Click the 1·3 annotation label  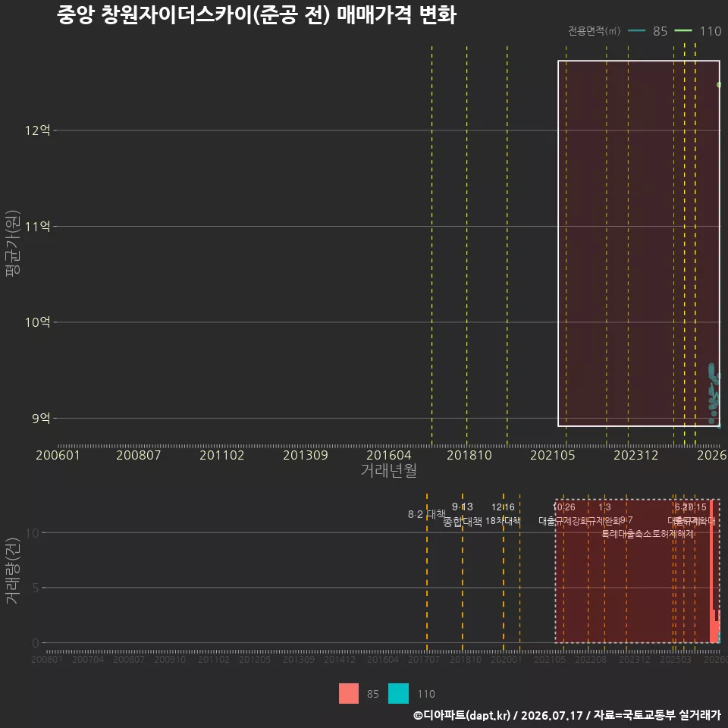coord(604,507)
